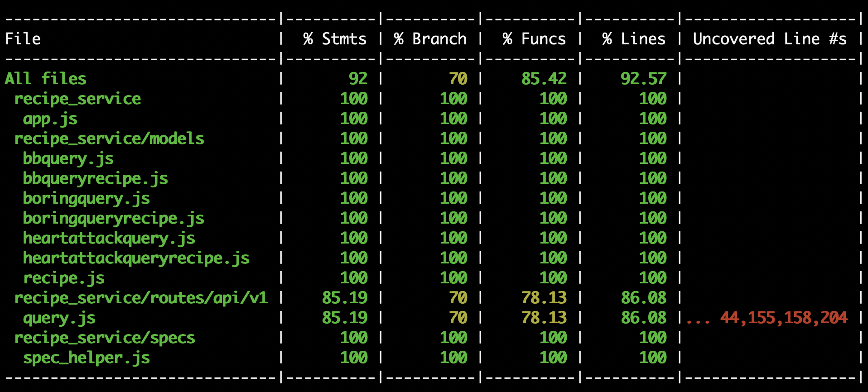
Task: Click routes/api/v1 85.19 statements value
Action: pyautogui.click(x=344, y=298)
